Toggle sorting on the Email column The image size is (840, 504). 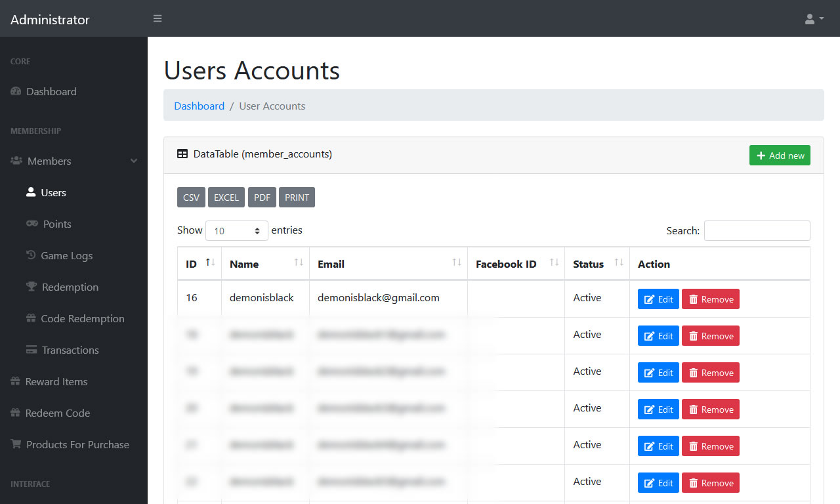coord(388,263)
